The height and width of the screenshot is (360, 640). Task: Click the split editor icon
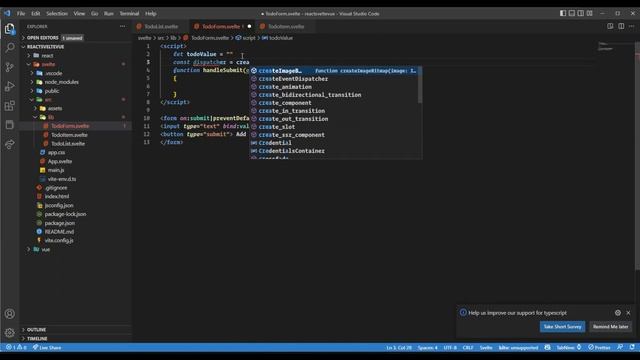621,26
